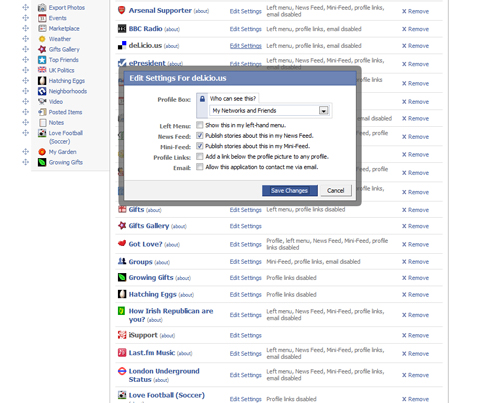Image resolution: width=500 pixels, height=403 pixels.
Task: Open Edit Settings for Got Love?
Action: 245,244
